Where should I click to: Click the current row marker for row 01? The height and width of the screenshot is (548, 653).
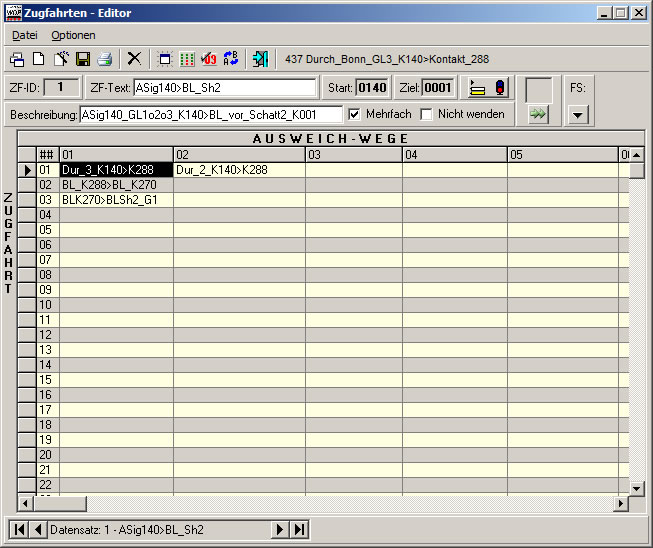tap(27, 170)
